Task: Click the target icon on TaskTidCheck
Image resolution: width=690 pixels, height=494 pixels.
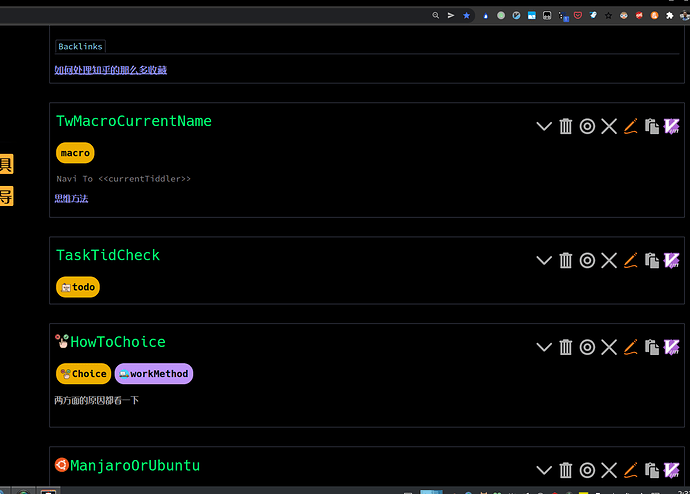Action: (x=587, y=260)
